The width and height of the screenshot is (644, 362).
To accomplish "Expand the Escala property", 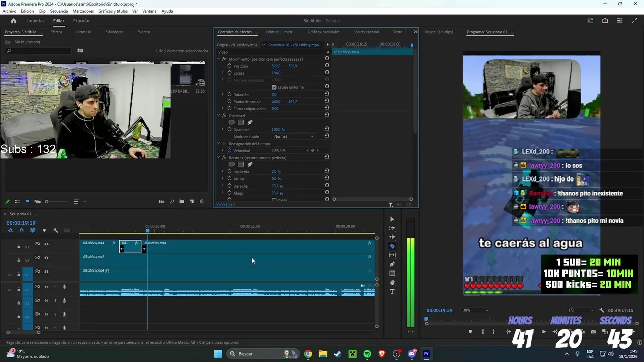I will click(222, 73).
